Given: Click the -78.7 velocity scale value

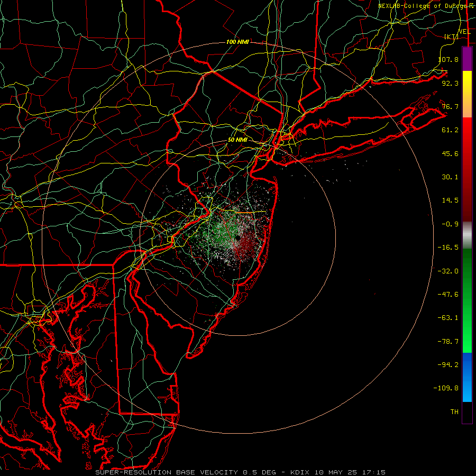Looking at the screenshot, I should (x=448, y=342).
